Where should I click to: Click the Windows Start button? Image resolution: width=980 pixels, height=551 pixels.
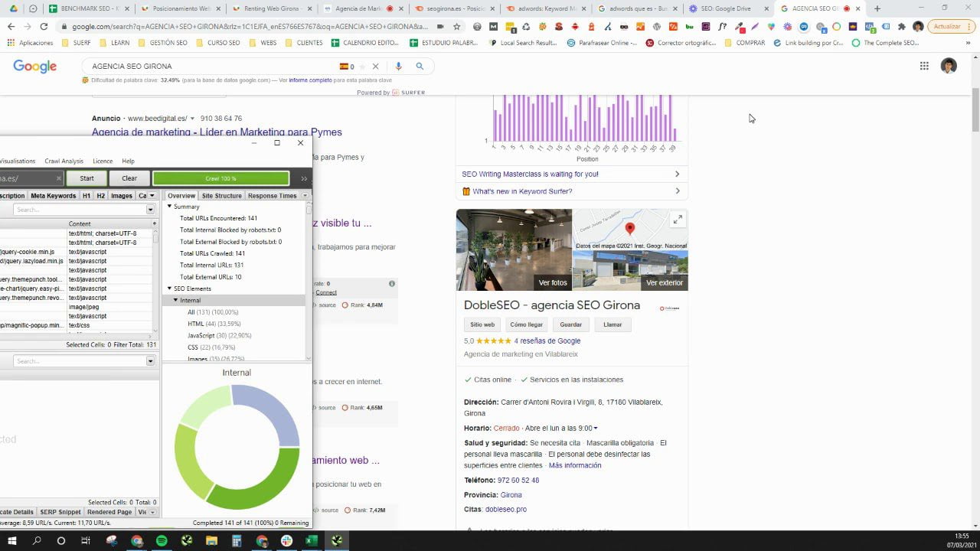pos(11,540)
